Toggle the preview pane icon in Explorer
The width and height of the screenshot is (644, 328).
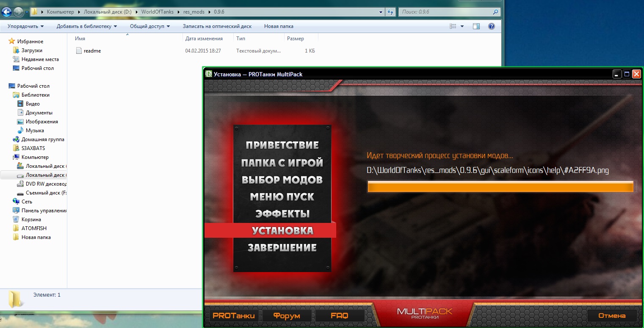tap(476, 26)
